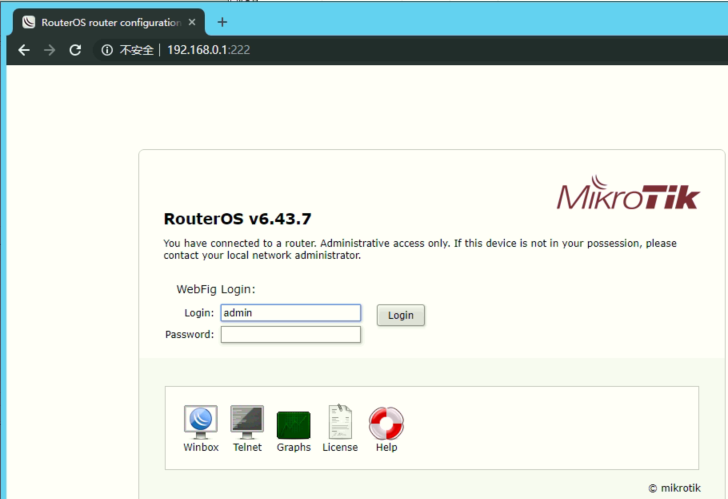The width and height of the screenshot is (728, 499).
Task: Select the RouterOS router configuration tab
Action: click(109, 22)
